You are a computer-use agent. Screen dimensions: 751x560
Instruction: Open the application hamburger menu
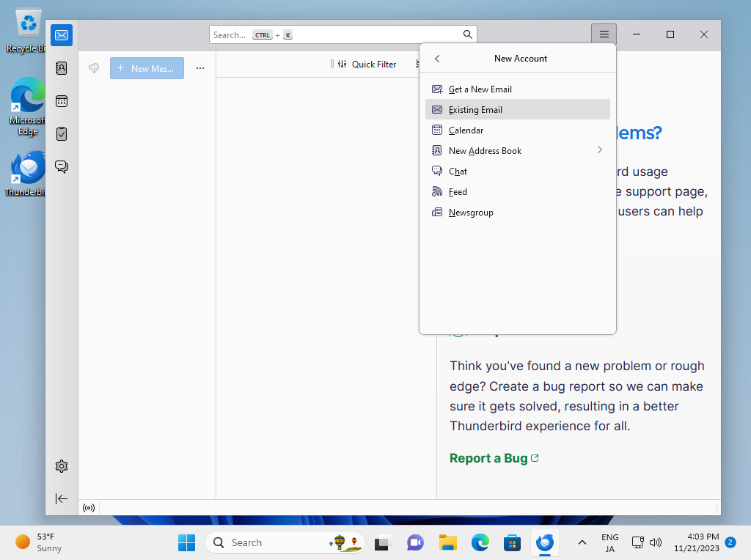[604, 34]
